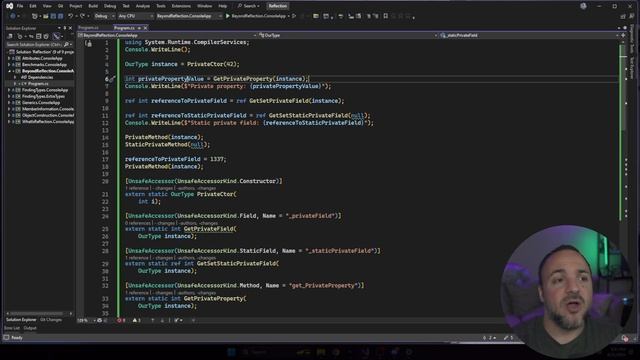Switch to the Git Changes bottom tab

[51, 320]
